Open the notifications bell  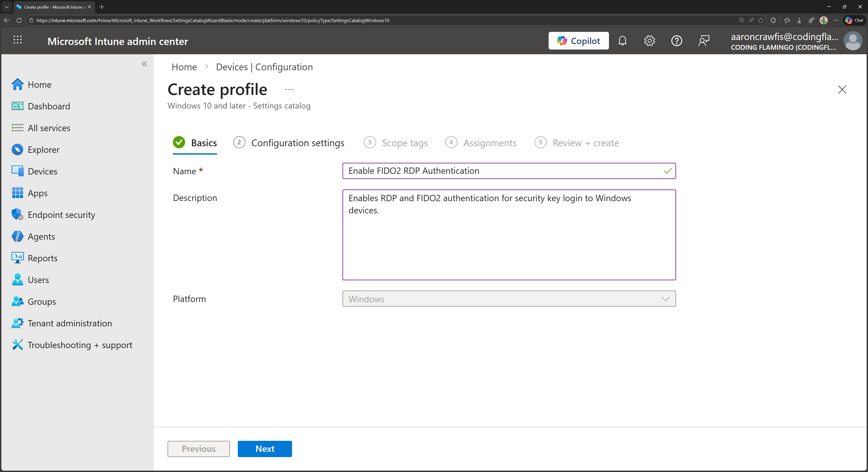pyautogui.click(x=622, y=40)
